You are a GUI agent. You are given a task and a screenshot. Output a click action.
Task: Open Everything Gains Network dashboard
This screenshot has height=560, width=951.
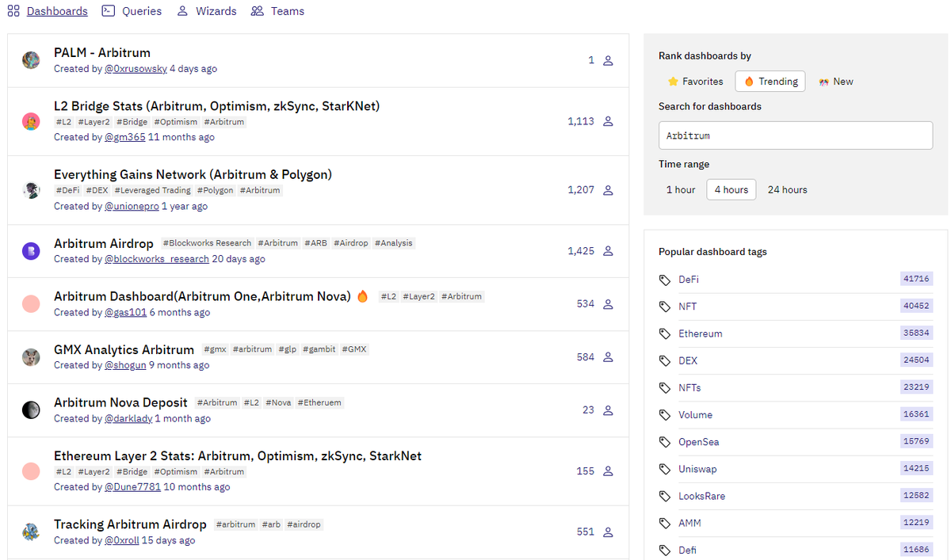pyautogui.click(x=193, y=174)
